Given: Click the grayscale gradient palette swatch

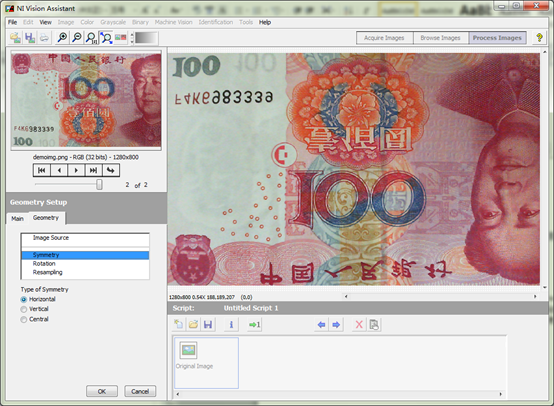Looking at the screenshot, I should pos(146,38).
